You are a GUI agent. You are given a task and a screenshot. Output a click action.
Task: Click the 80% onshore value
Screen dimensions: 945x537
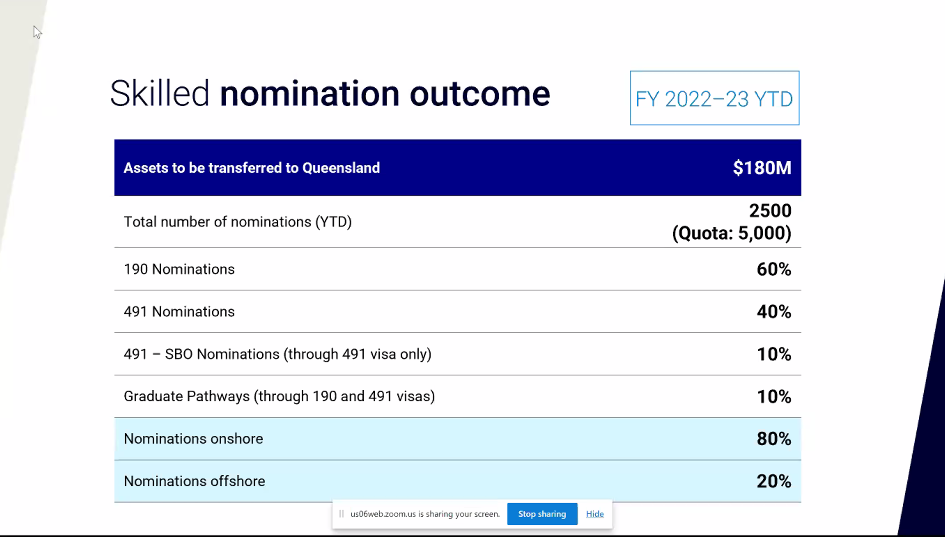(773, 439)
